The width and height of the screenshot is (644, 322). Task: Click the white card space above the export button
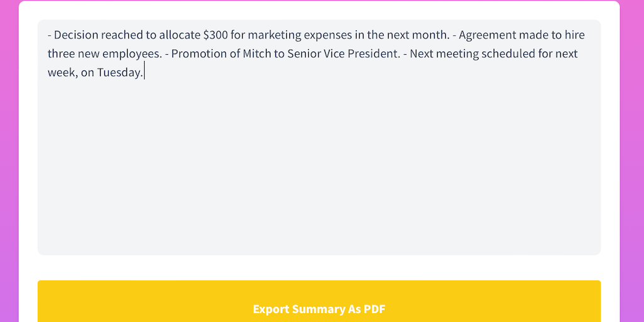[x=319, y=267]
